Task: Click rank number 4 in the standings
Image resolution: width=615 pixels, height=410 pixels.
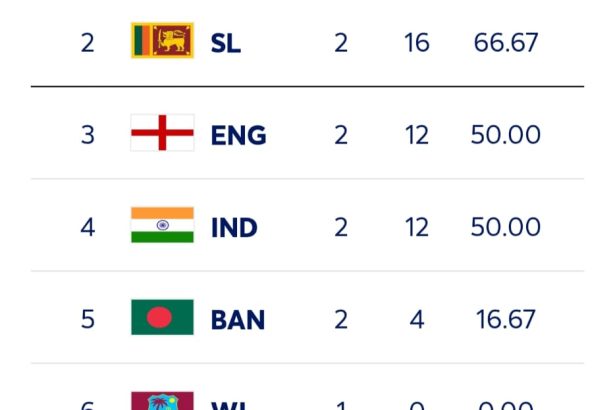Action: [x=87, y=227]
